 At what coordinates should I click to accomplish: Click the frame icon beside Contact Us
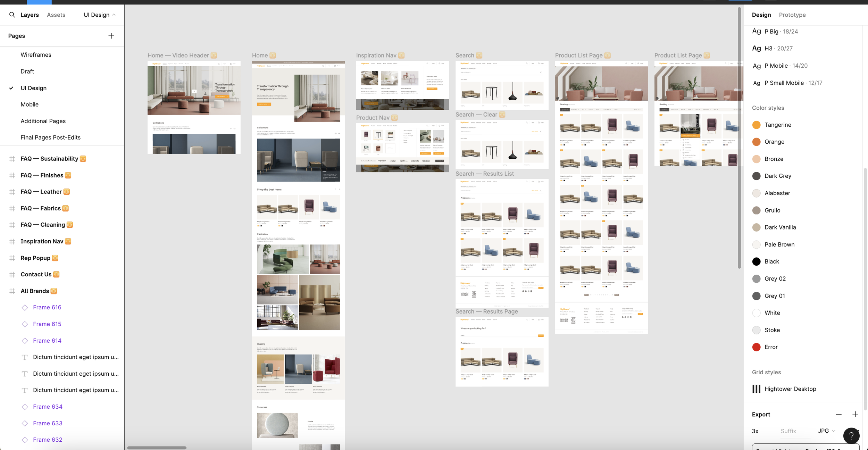click(x=12, y=274)
